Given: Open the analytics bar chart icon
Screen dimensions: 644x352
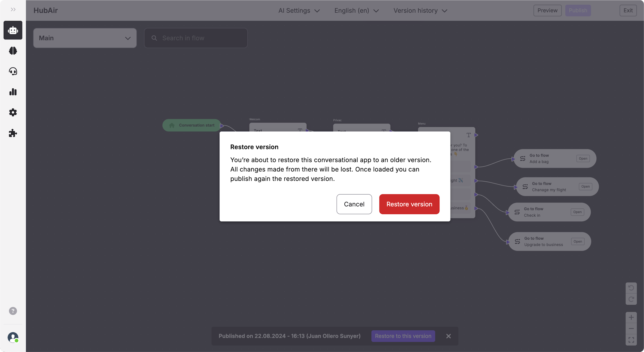Looking at the screenshot, I should (13, 92).
